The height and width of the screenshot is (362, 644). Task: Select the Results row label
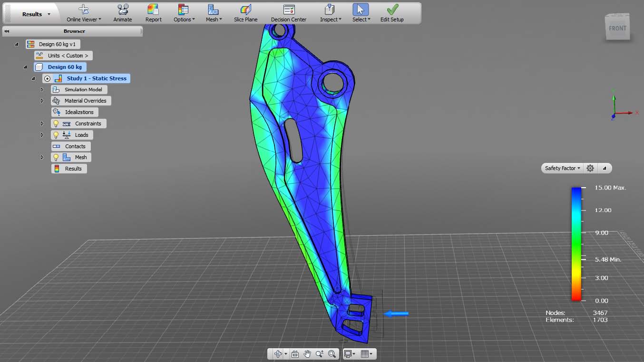coord(73,169)
